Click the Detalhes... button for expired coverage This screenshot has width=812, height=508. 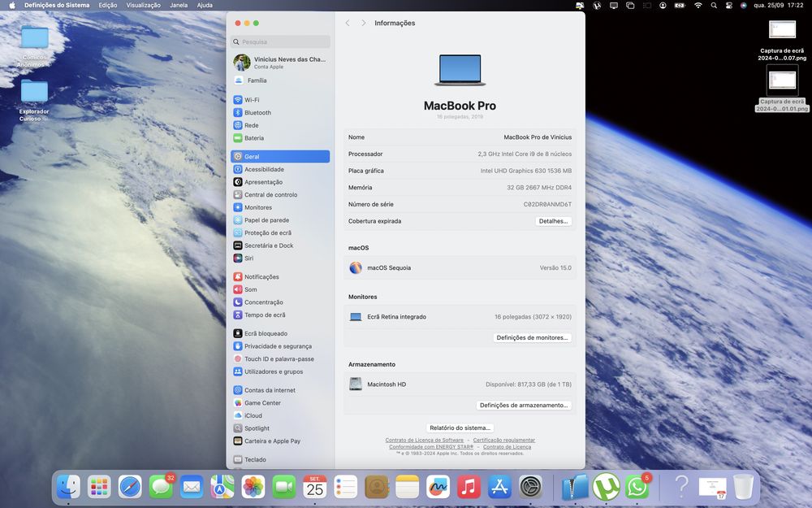point(553,221)
